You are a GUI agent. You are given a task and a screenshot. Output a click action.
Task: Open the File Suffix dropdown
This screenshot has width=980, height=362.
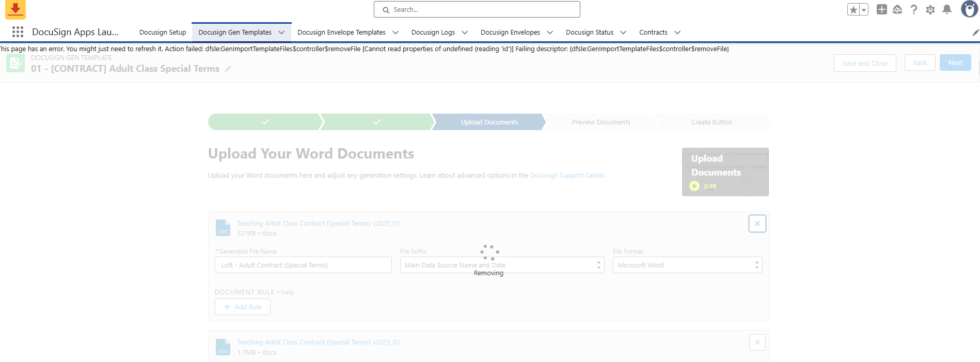click(x=502, y=265)
